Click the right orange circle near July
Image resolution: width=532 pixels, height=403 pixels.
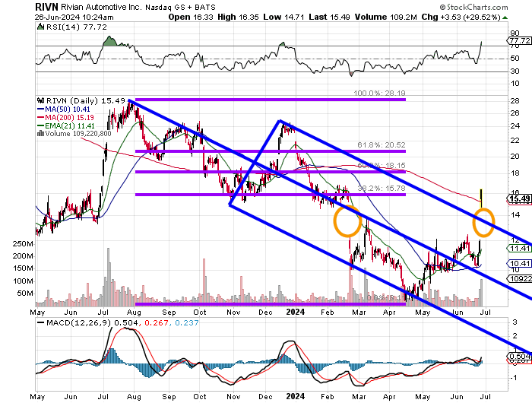[x=483, y=222]
